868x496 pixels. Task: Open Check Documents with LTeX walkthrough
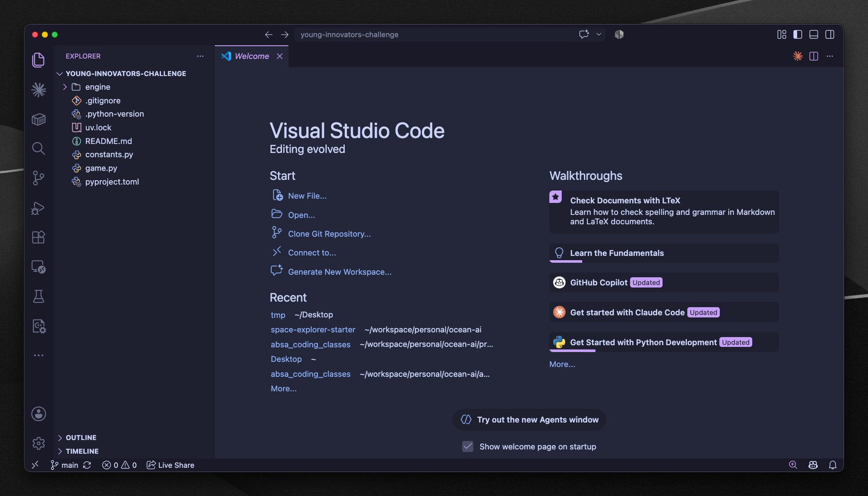[664, 211]
